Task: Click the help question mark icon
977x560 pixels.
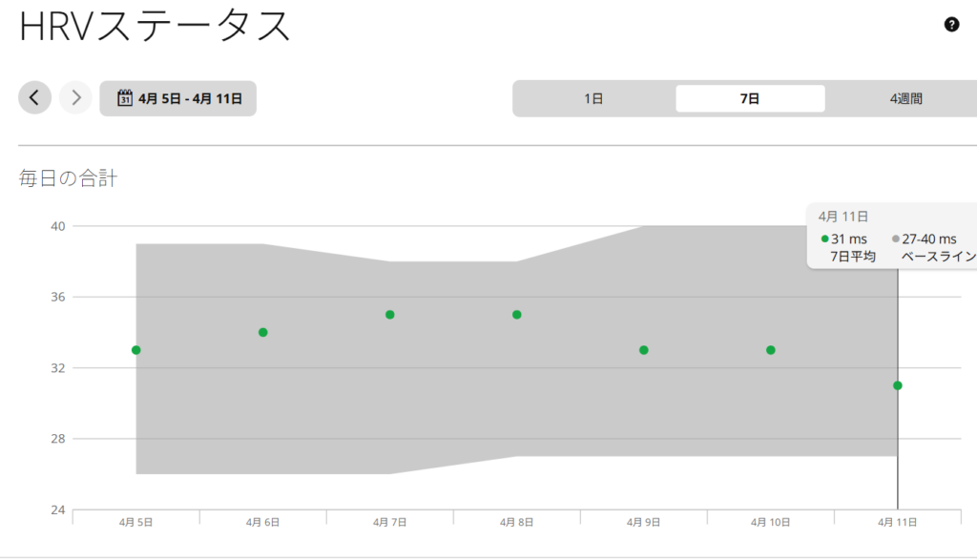Action: 951,25
